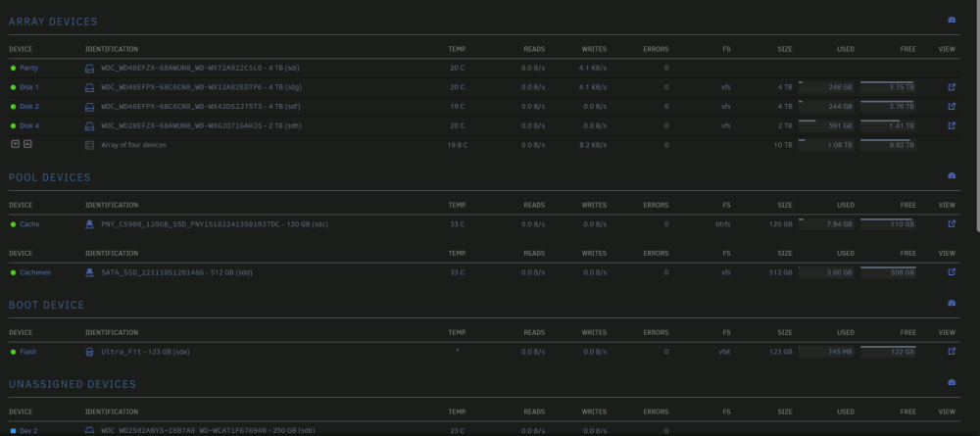
Task: Open the view icon for Disk 2
Action: tap(952, 106)
